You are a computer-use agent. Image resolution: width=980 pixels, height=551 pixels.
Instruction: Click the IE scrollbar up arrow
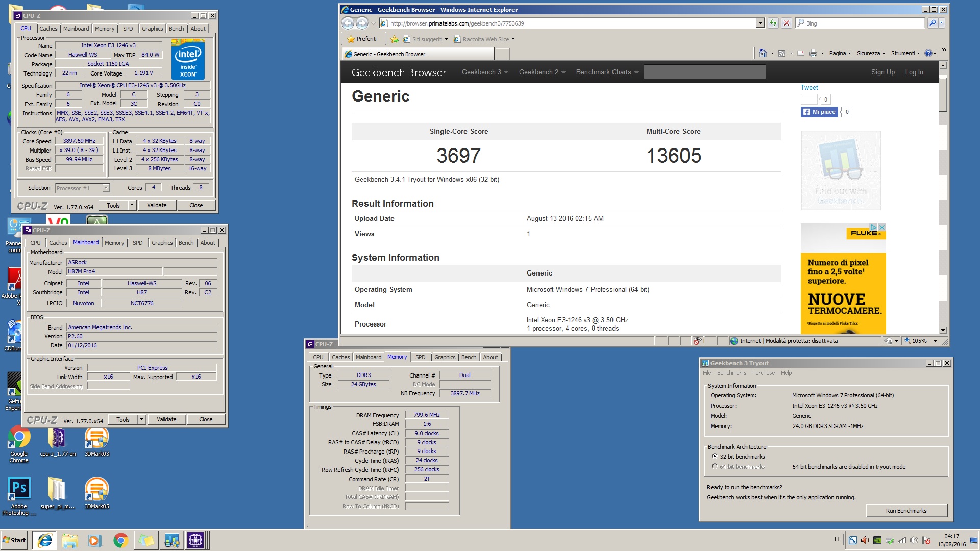pyautogui.click(x=943, y=65)
